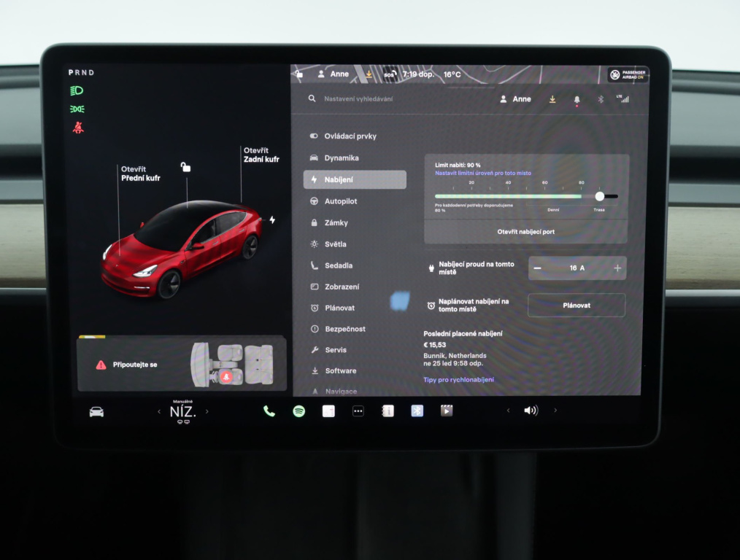This screenshot has width=740, height=560.
Task: Open Tipy pro rychlonabíjení link
Action: pyautogui.click(x=459, y=379)
